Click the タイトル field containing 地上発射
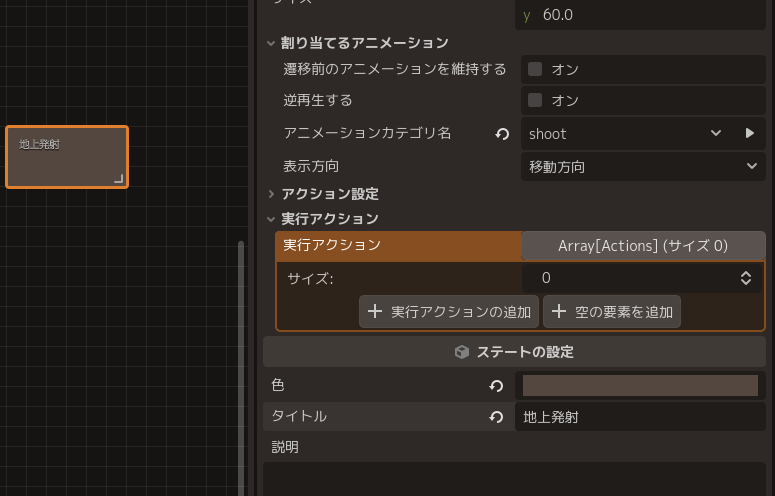The height and width of the screenshot is (496, 775). point(640,417)
